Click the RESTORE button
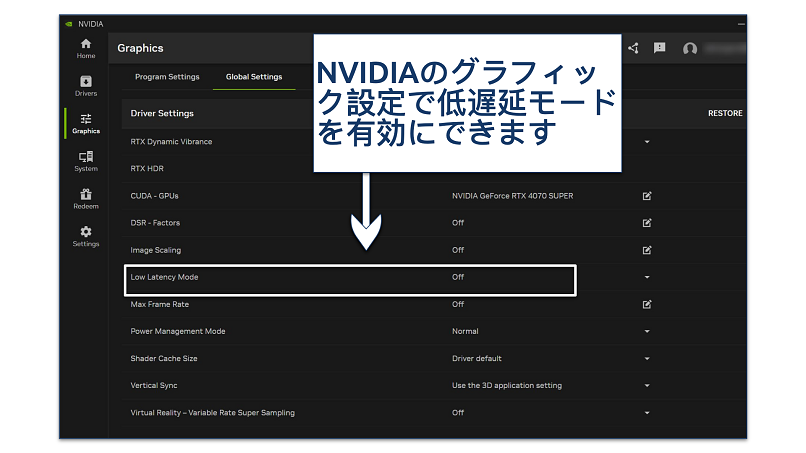806x453 pixels. point(725,113)
